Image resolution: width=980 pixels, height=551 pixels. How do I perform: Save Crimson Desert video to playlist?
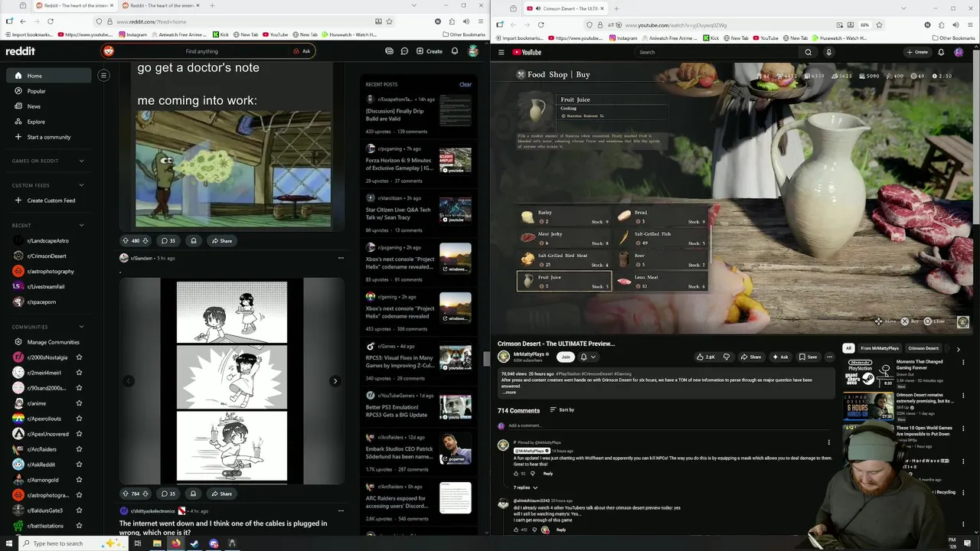pyautogui.click(x=807, y=357)
